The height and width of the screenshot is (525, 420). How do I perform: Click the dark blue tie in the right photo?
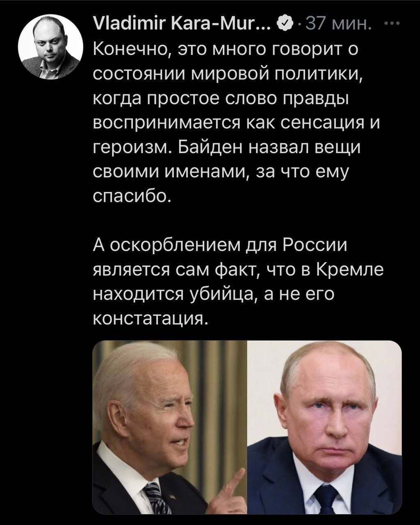point(326,498)
